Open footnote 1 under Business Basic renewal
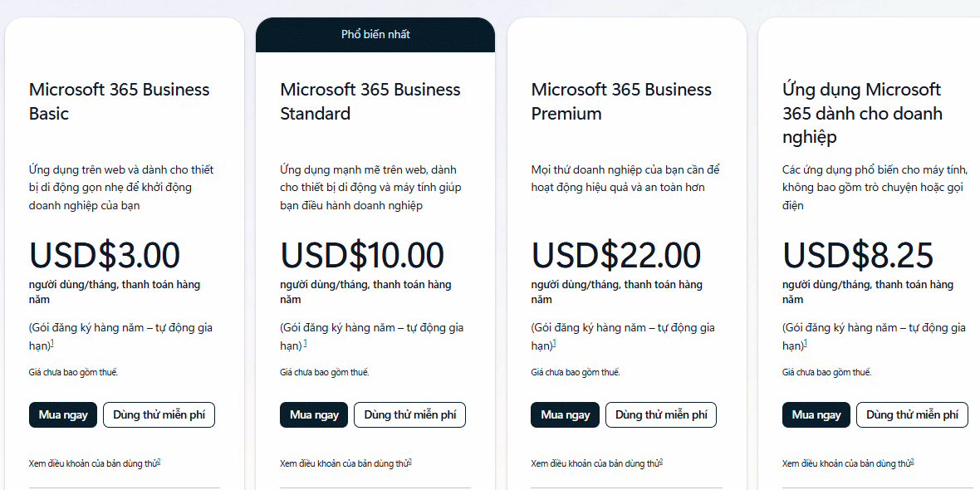Viewport: 980px width, 490px height. click(52, 343)
